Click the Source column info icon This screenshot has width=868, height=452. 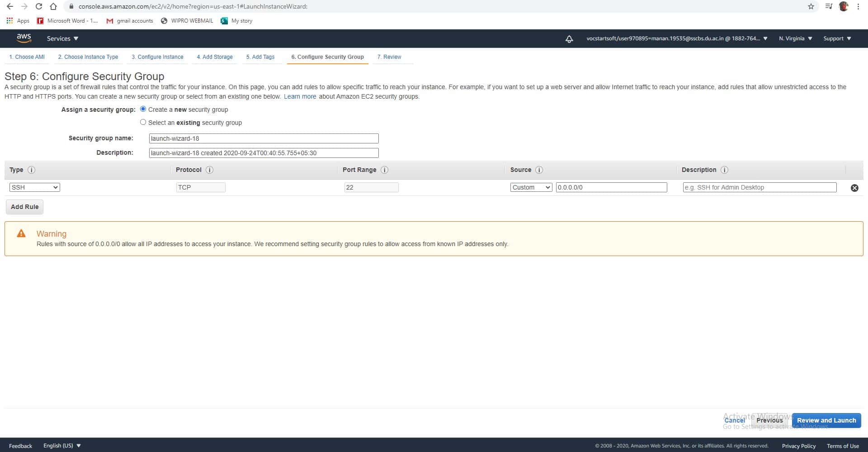539,170
